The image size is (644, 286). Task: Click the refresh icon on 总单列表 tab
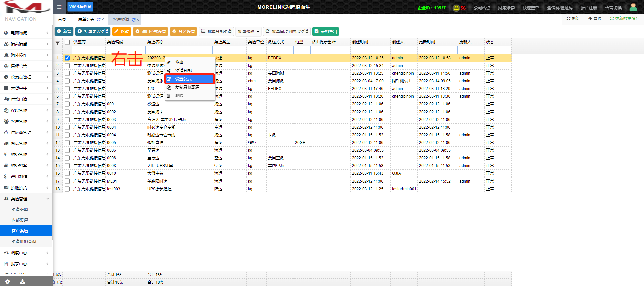click(x=99, y=20)
